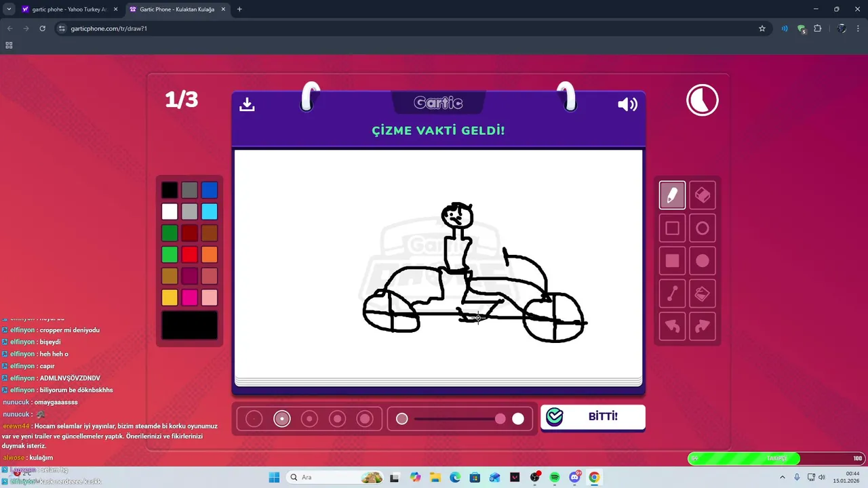This screenshot has height=488, width=868.
Task: Go back to the previous page
Action: pos(9,28)
